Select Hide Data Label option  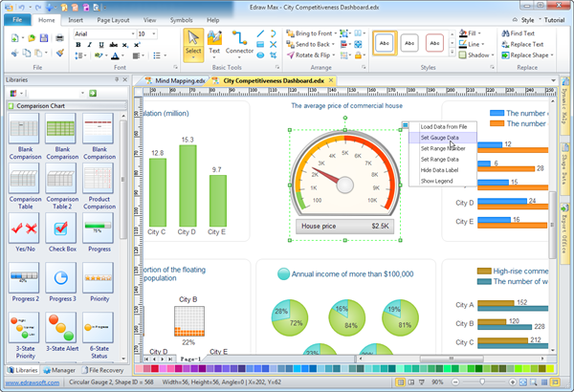(443, 170)
